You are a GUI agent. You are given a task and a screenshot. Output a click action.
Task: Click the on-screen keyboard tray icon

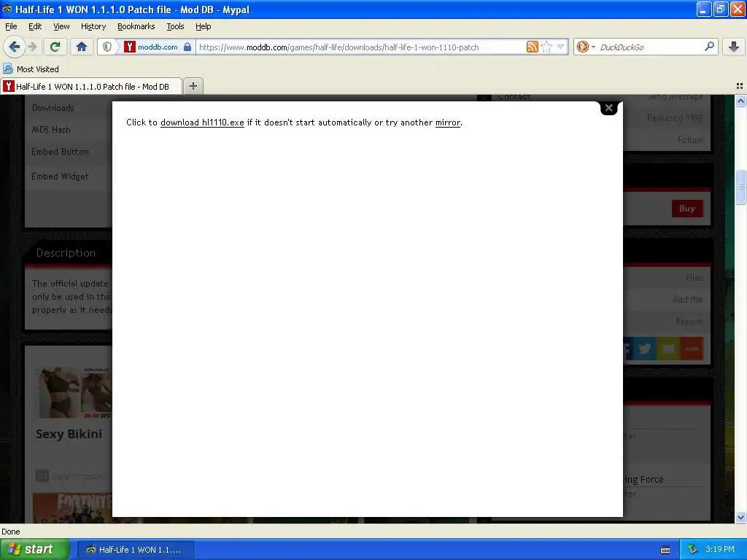(665, 550)
